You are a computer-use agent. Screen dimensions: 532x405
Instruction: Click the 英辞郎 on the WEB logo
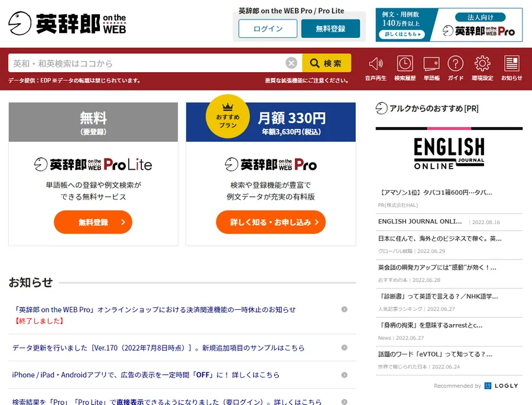[x=68, y=24]
